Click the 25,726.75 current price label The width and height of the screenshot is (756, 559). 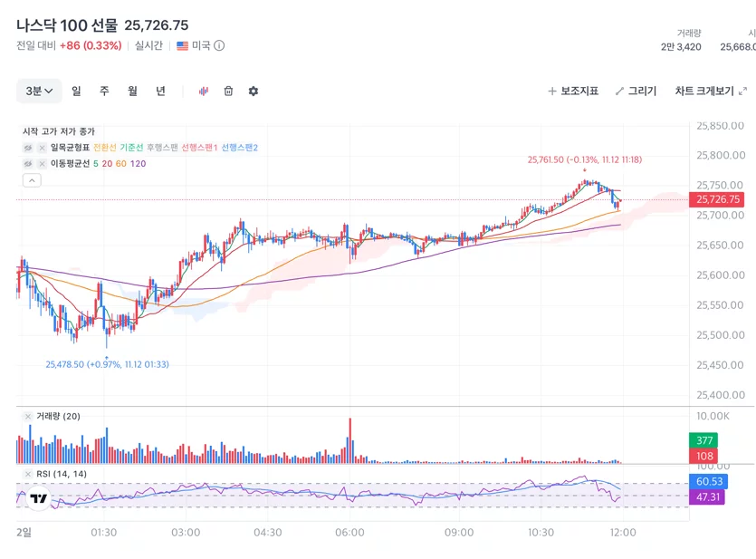coord(716,199)
